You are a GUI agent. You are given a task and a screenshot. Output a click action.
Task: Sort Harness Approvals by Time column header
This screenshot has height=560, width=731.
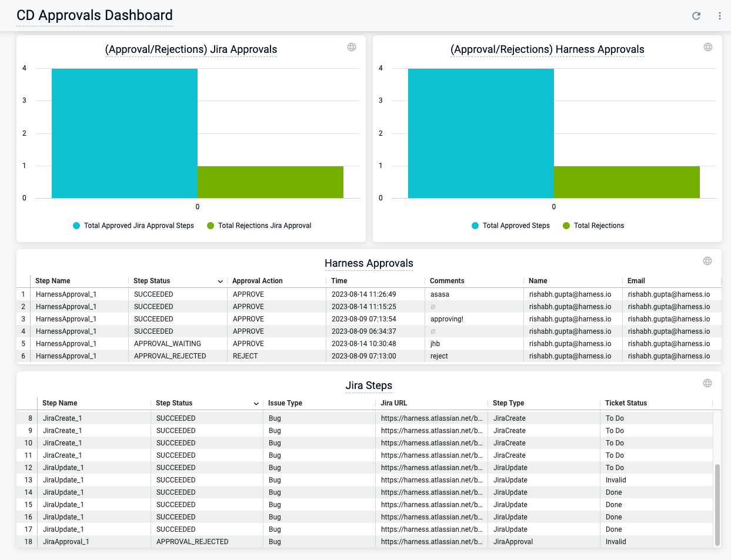(339, 281)
